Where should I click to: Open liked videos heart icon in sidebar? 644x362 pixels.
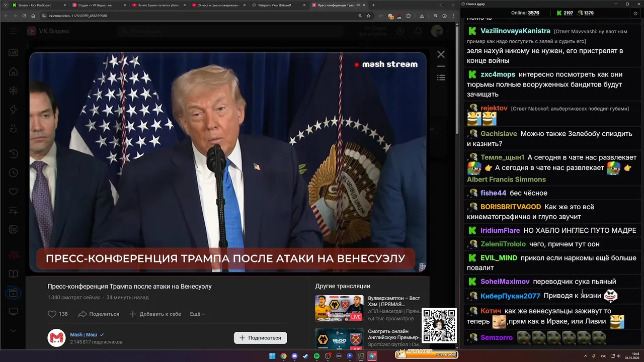(13, 192)
